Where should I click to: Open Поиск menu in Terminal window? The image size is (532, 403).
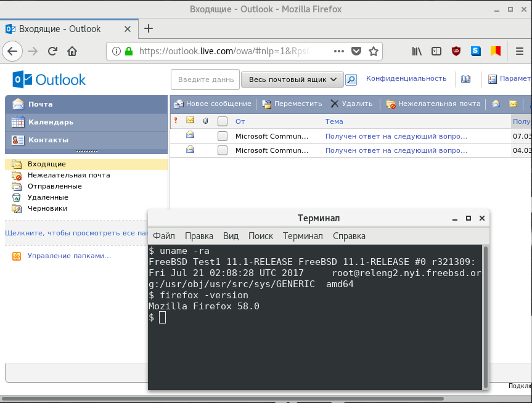(261, 236)
